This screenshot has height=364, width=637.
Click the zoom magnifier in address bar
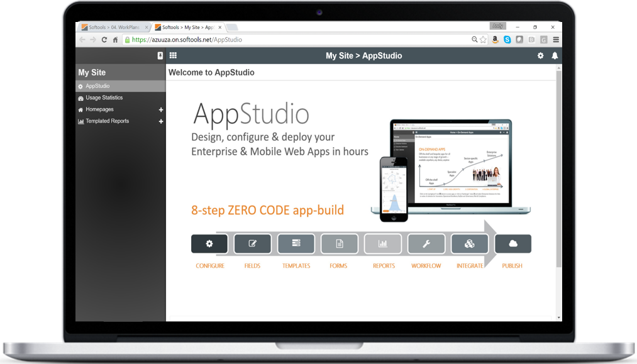pos(474,40)
